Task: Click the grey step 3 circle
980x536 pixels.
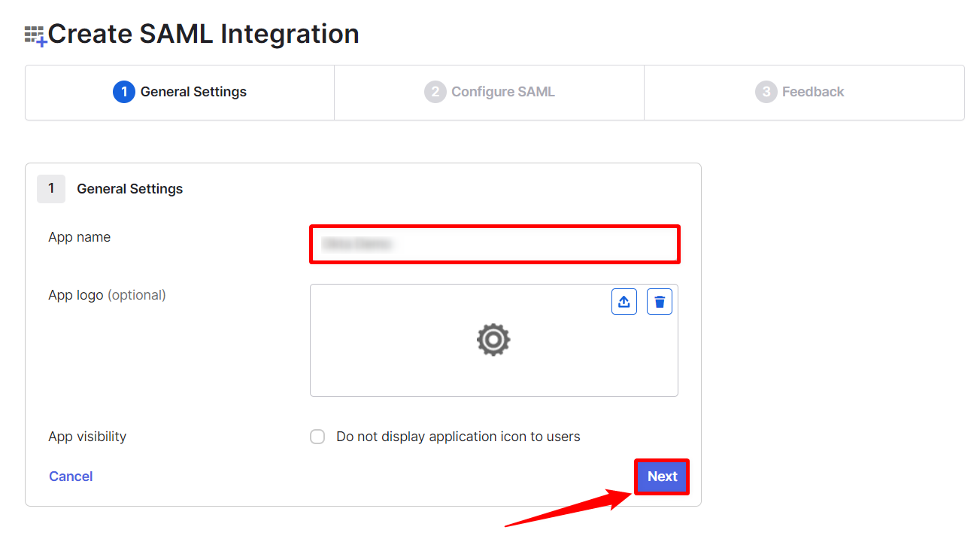Action: pos(766,92)
